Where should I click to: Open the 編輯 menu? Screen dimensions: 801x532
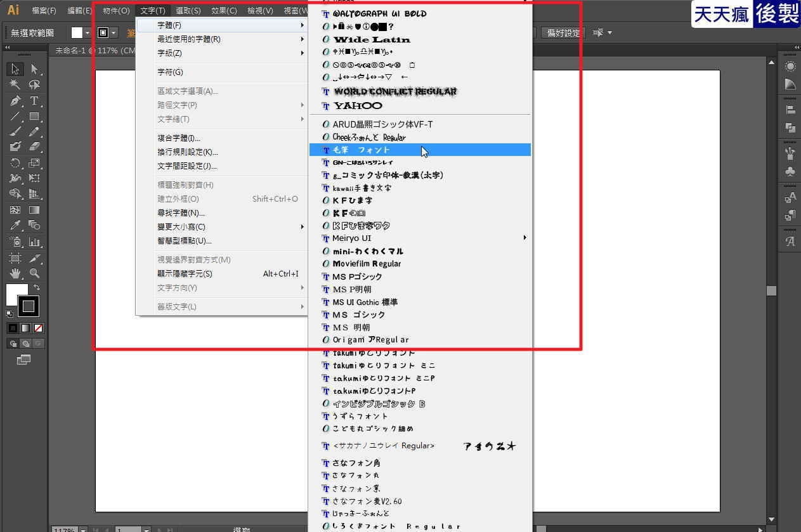80,11
